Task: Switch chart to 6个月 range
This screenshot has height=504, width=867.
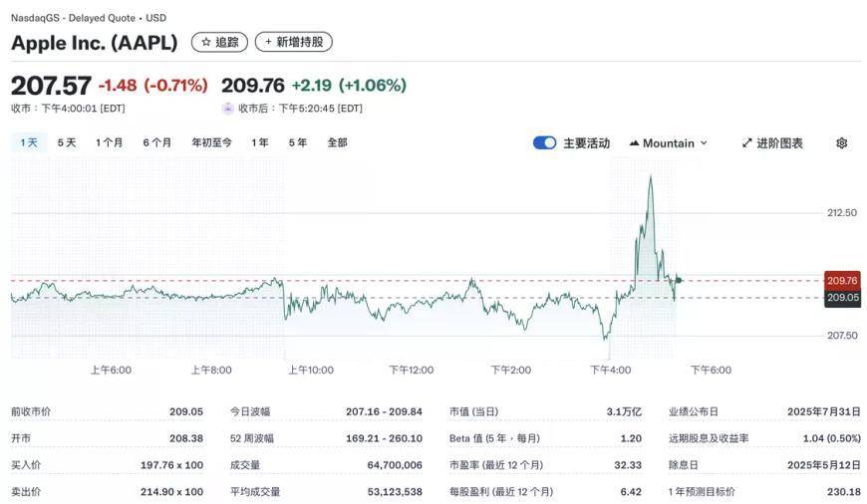Action: (156, 142)
